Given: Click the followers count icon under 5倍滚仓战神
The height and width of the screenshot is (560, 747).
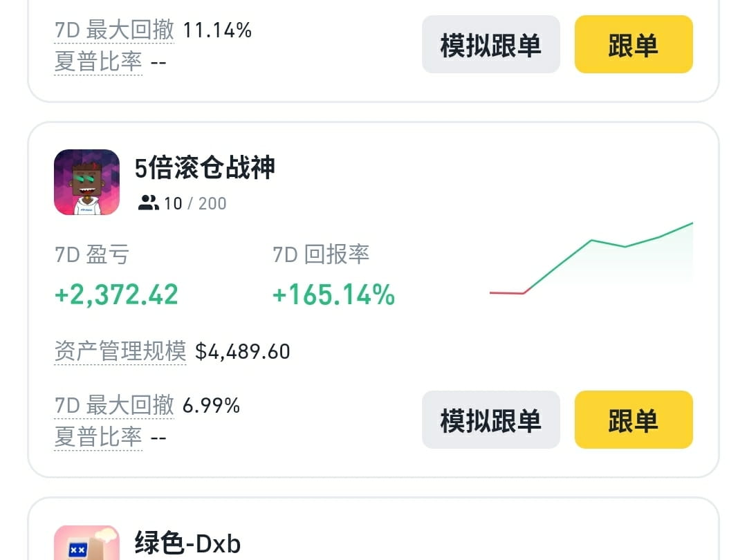Looking at the screenshot, I should click(148, 203).
